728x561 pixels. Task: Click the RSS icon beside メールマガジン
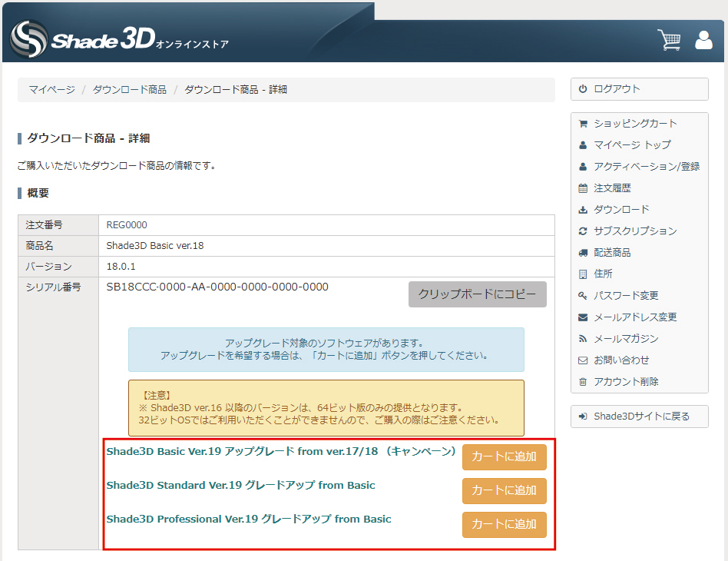pyautogui.click(x=583, y=339)
